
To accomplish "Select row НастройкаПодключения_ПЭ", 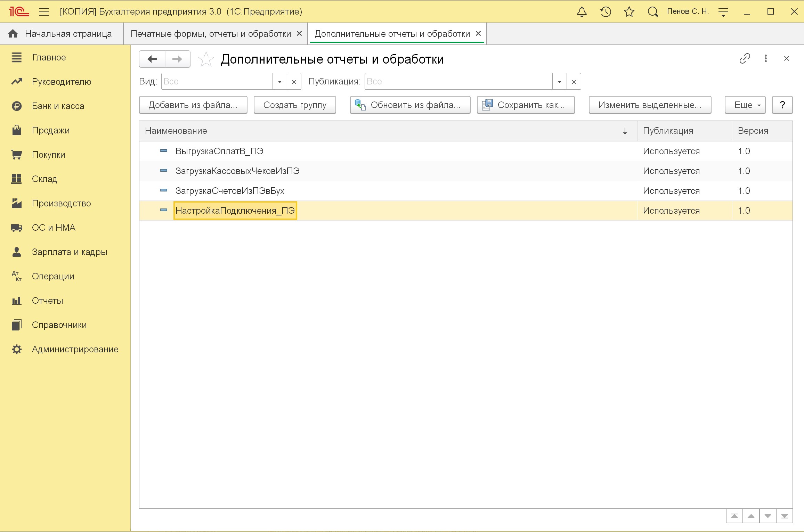I will coord(466,211).
